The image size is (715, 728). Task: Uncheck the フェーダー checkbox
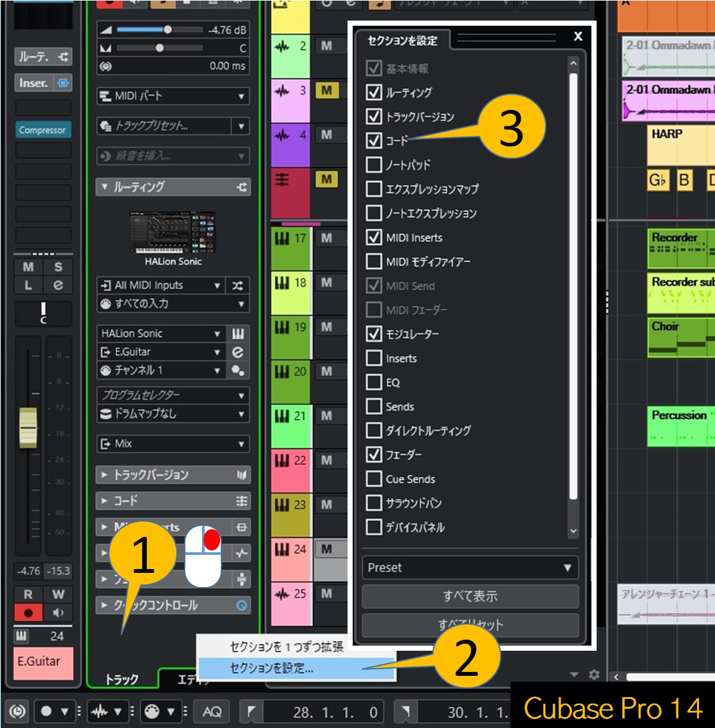click(x=374, y=454)
